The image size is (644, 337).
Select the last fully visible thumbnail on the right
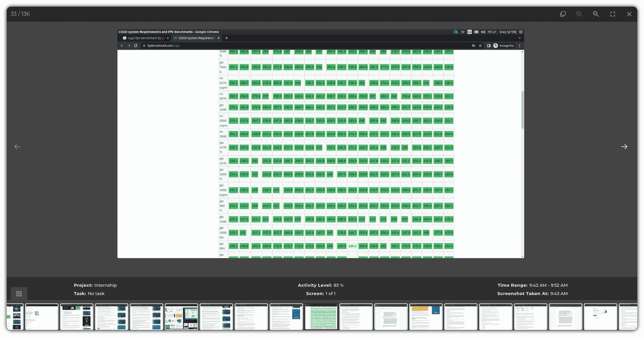pyautogui.click(x=600, y=317)
